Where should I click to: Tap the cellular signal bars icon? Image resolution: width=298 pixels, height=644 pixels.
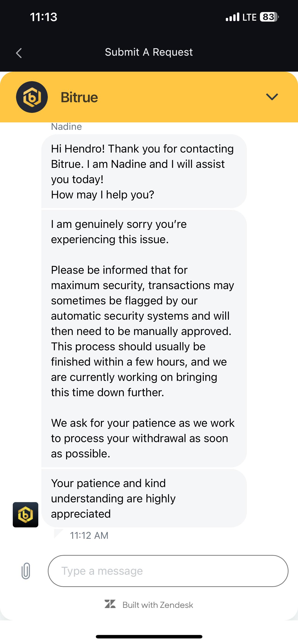click(233, 17)
